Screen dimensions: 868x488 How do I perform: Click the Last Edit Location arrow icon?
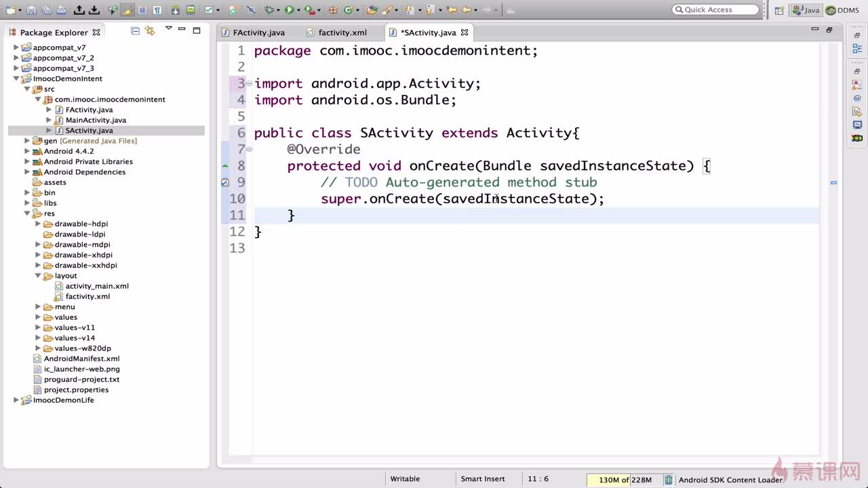coord(451,10)
